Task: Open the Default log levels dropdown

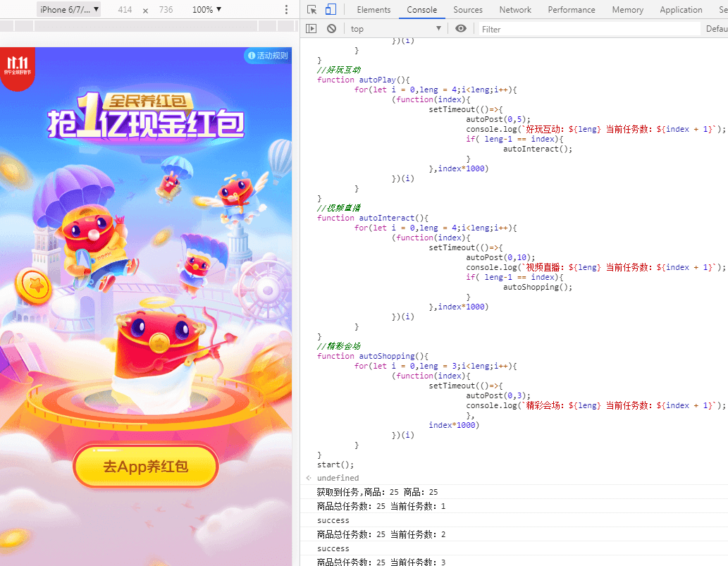Action: (717, 29)
